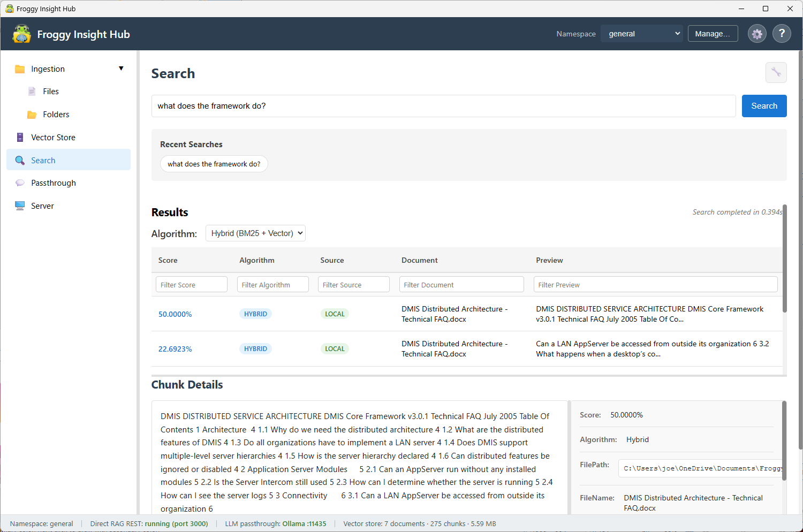Click HYBRID badge in the 50.0000% row

(255, 314)
